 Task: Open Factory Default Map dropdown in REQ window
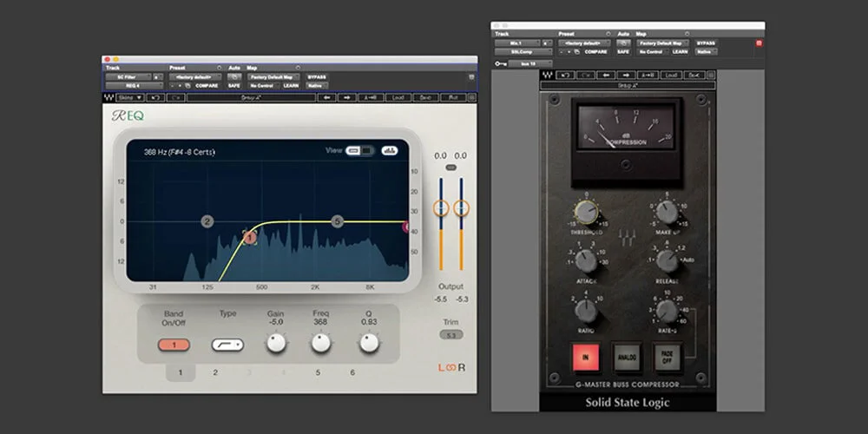point(274,77)
